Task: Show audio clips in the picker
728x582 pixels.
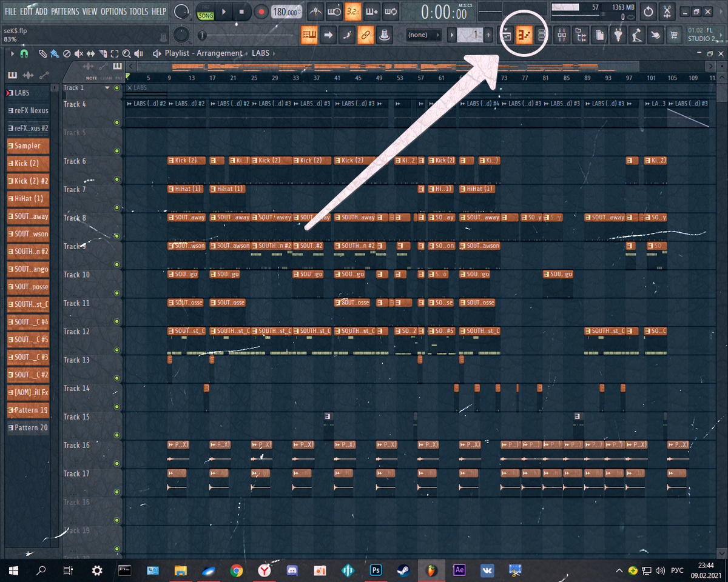Action: pos(28,75)
